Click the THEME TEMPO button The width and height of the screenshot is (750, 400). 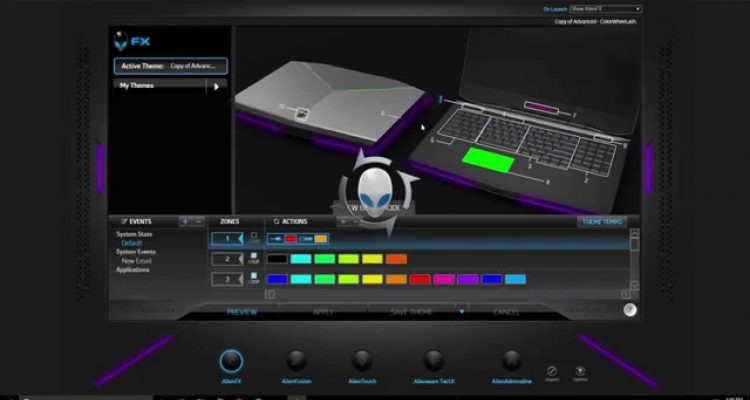pyautogui.click(x=602, y=222)
